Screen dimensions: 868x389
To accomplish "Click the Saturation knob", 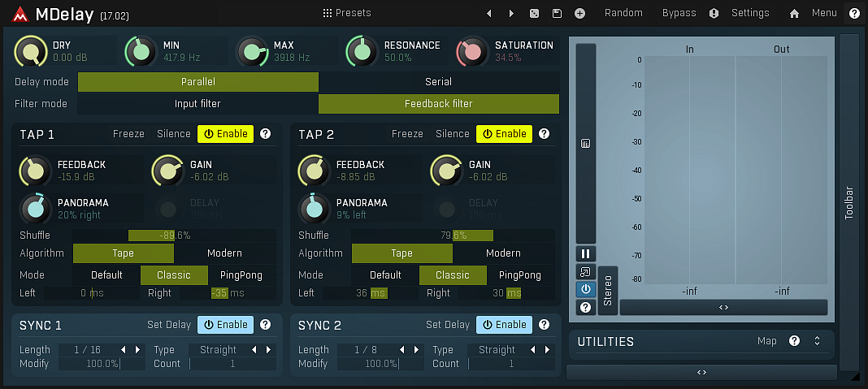I will (472, 51).
